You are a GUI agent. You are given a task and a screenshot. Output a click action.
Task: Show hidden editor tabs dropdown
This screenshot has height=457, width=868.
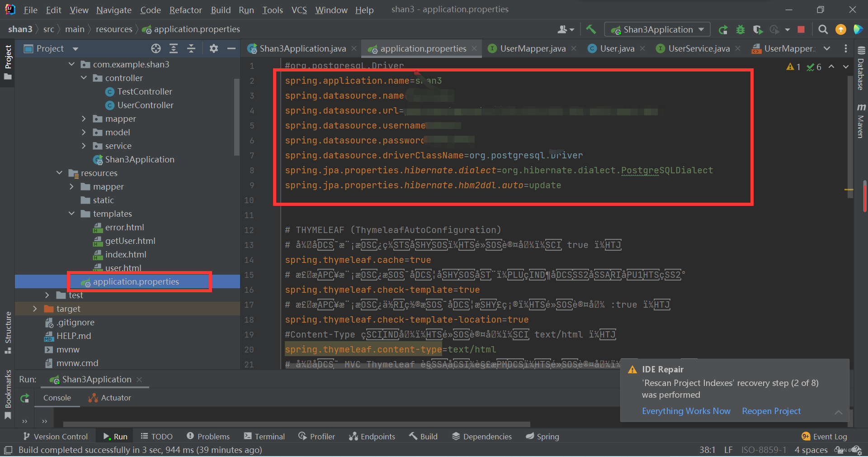tap(827, 48)
